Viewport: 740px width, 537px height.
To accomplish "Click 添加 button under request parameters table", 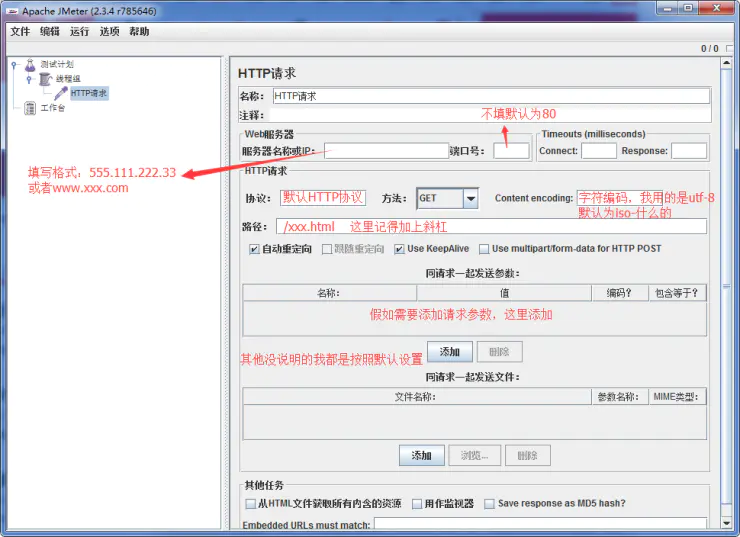I will [450, 352].
